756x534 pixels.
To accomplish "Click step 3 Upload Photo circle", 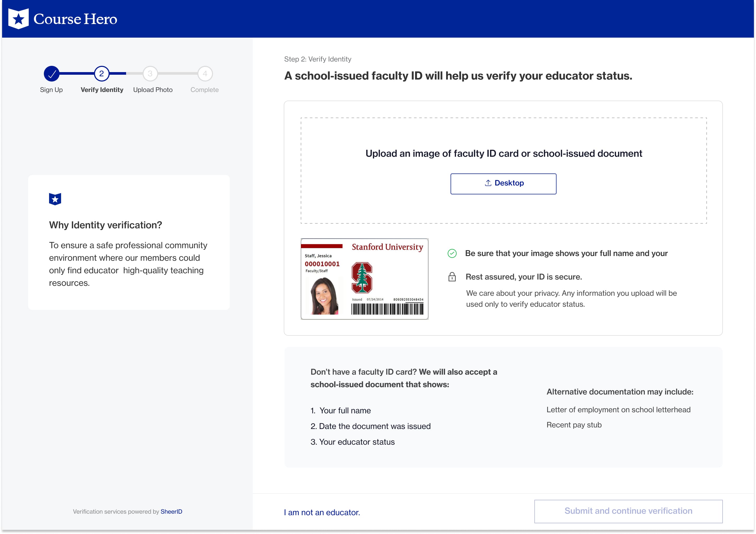I will click(x=150, y=74).
